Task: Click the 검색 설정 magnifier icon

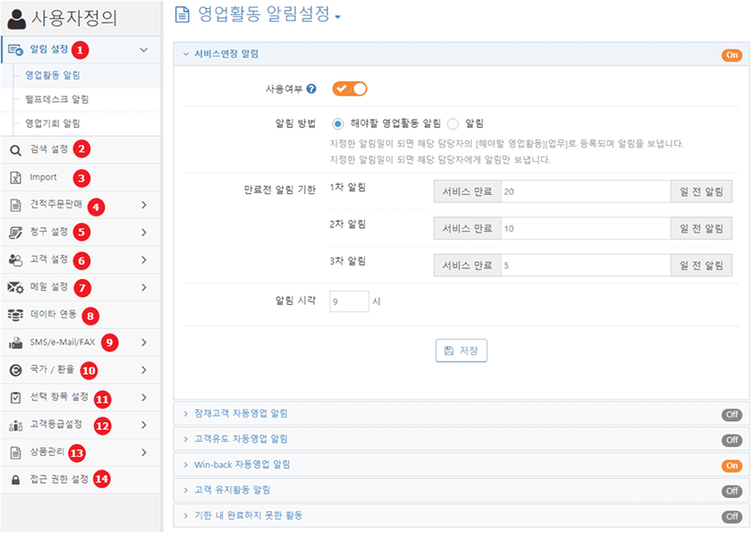Action: (15, 150)
